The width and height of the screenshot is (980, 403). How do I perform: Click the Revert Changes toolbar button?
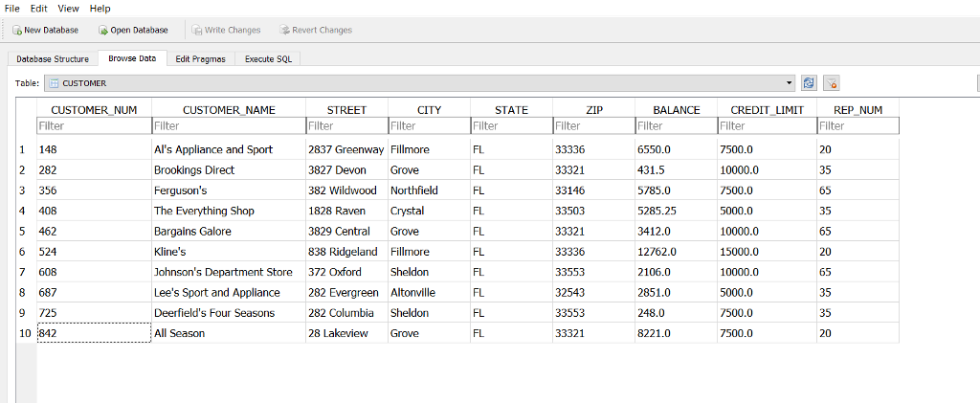click(316, 30)
